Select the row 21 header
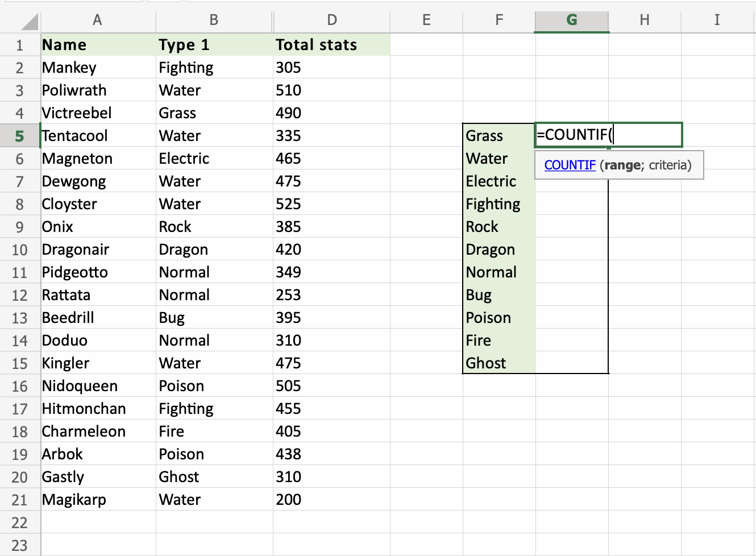Viewport: 756px width, 556px height. click(20, 499)
